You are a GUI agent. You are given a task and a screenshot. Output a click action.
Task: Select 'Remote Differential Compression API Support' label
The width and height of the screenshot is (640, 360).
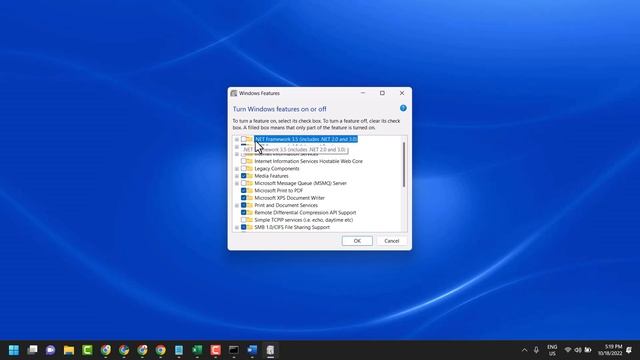coord(305,213)
